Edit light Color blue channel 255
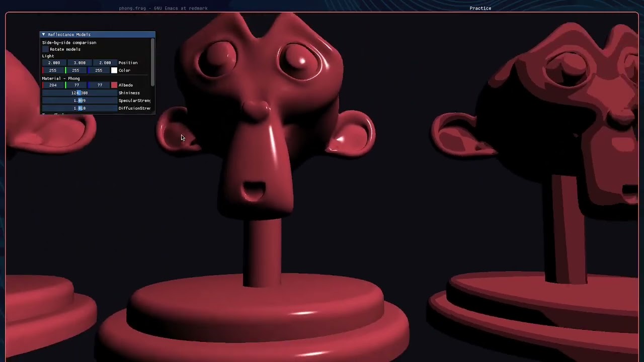Viewport: 644px width, 362px height. 99,70
